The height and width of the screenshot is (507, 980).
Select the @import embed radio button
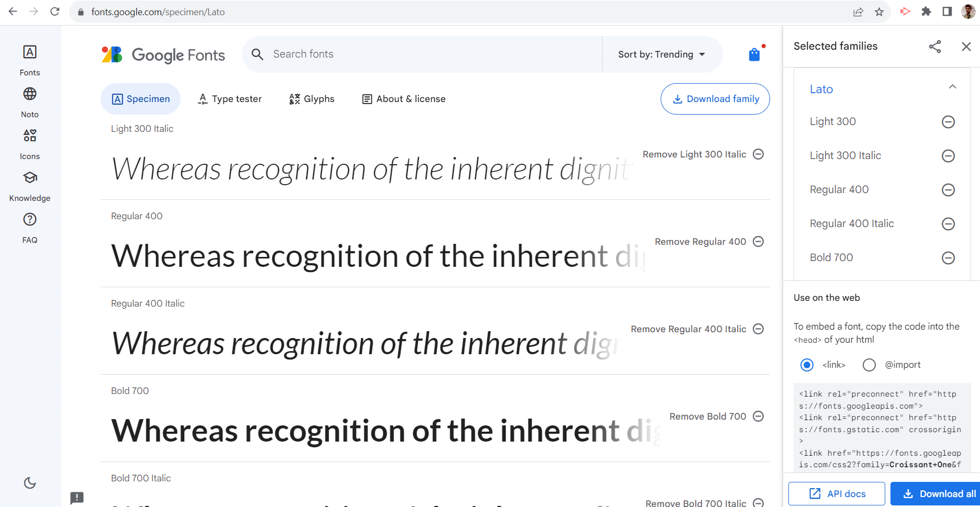[869, 365]
